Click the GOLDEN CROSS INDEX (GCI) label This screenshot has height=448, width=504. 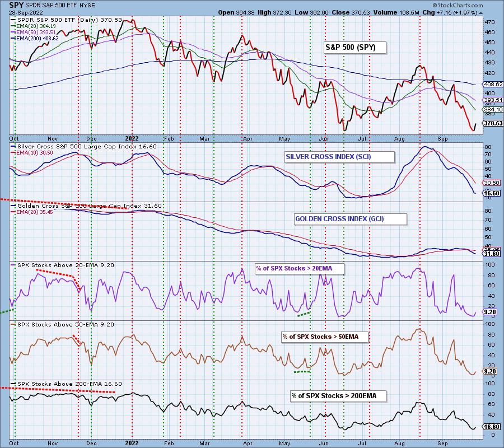[350, 219]
